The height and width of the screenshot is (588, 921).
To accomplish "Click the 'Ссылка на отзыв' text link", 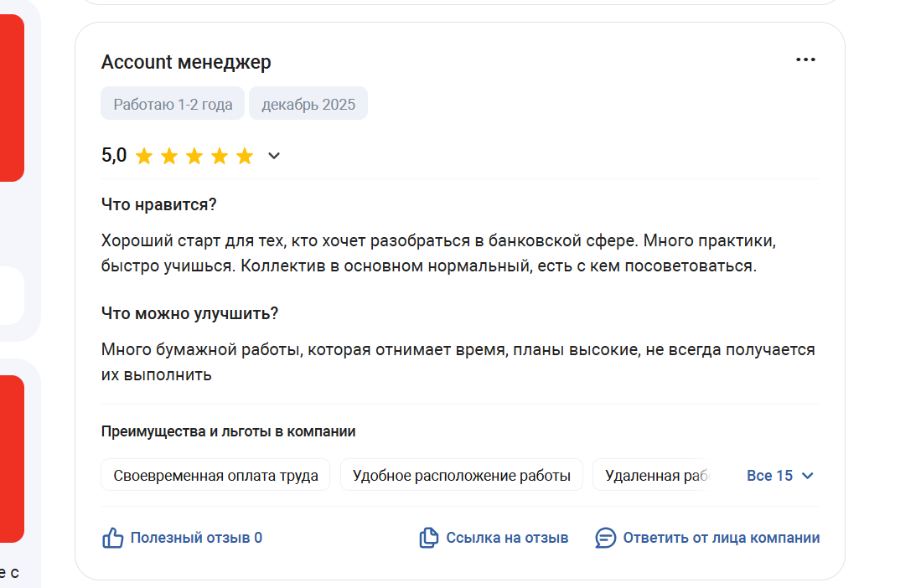I will pyautogui.click(x=507, y=538).
